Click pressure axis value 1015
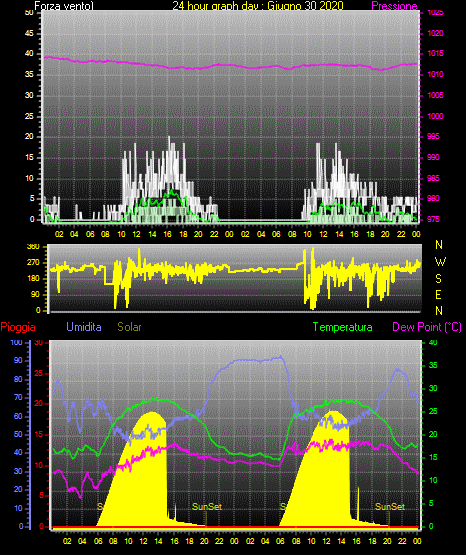 (x=436, y=53)
